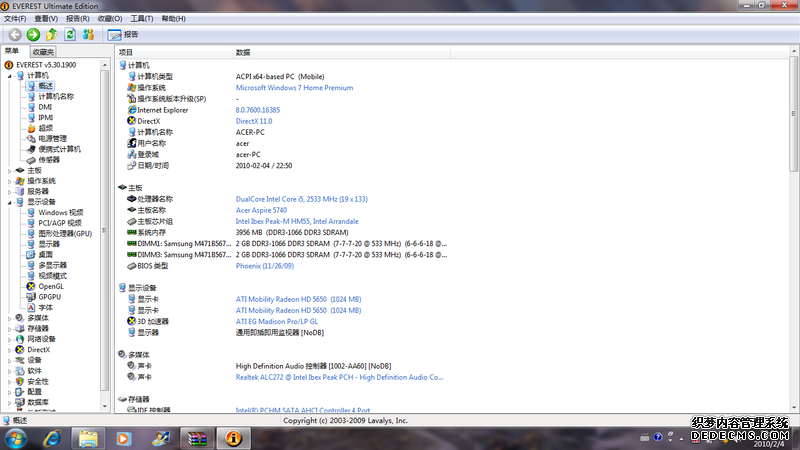
Task: Expand the 存储器 tree node
Action: pyautogui.click(x=9, y=329)
